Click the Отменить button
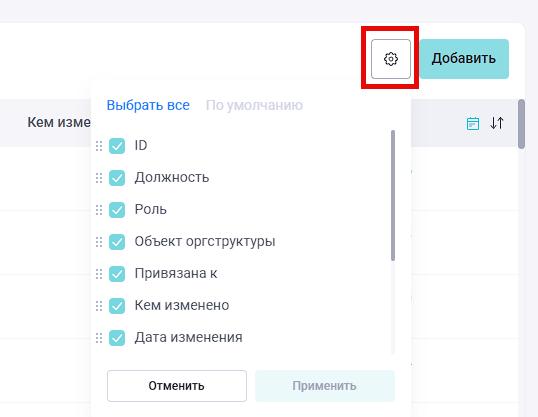 [177, 386]
